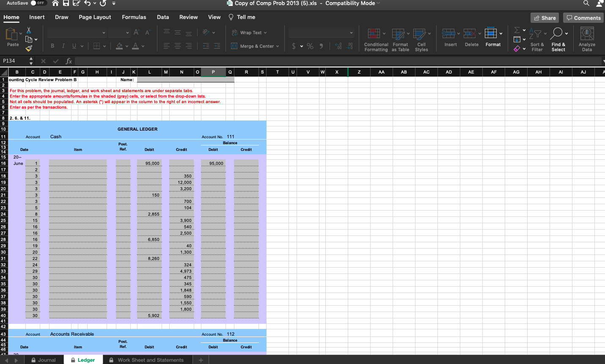The width and height of the screenshot is (605, 364).
Task: Apply Comma Style
Action: [322, 46]
